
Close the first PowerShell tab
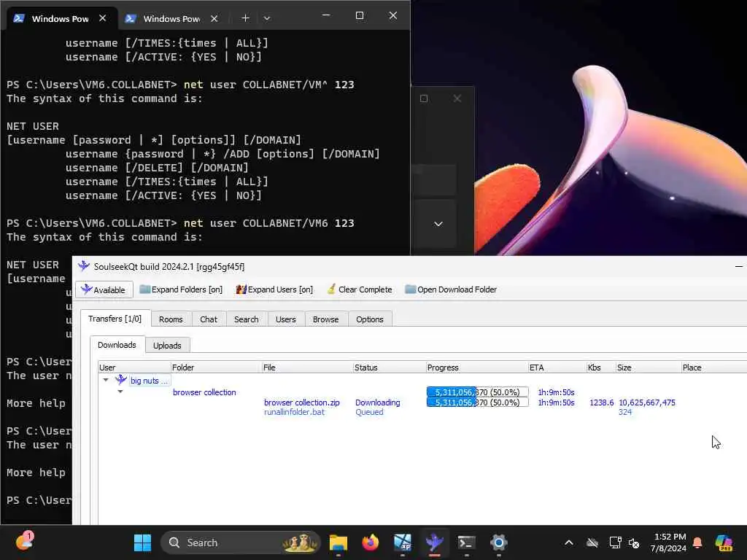[102, 18]
